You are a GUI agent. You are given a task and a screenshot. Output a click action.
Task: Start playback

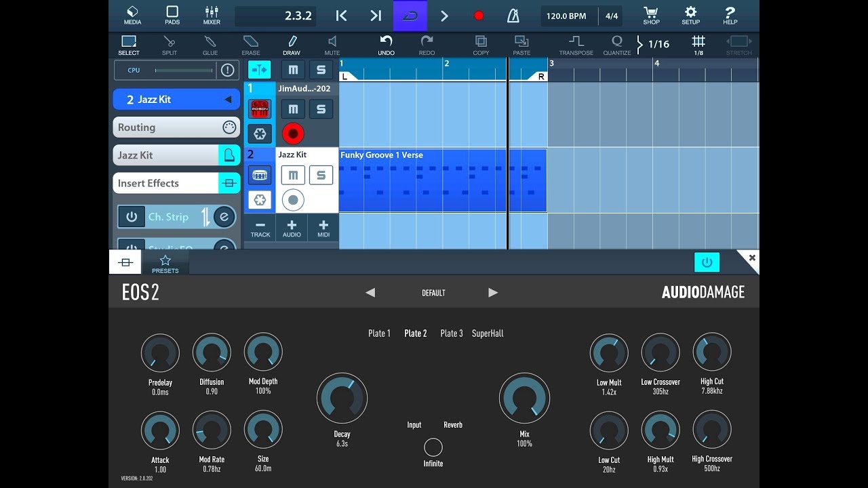click(444, 16)
